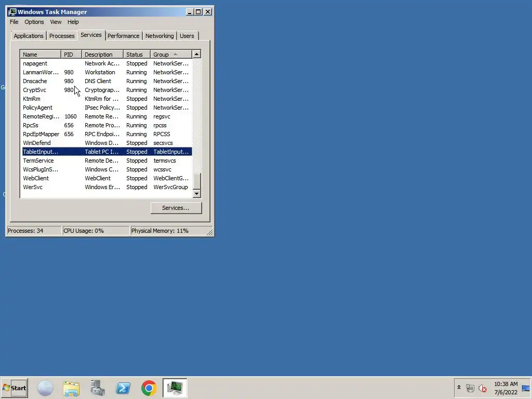Image resolution: width=532 pixels, height=399 pixels.
Task: Select the Dnscache service row
Action: 107,81
